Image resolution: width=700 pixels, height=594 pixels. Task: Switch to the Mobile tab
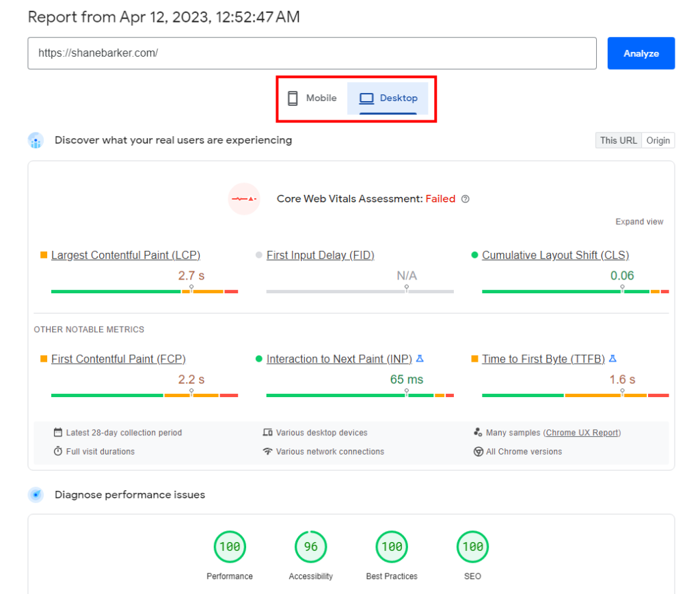[x=312, y=98]
